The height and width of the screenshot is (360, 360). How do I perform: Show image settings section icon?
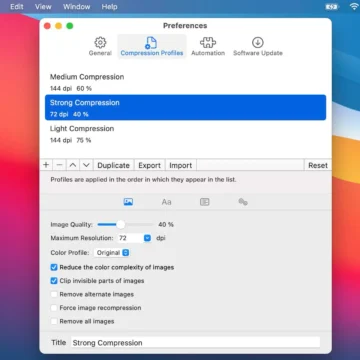128,202
